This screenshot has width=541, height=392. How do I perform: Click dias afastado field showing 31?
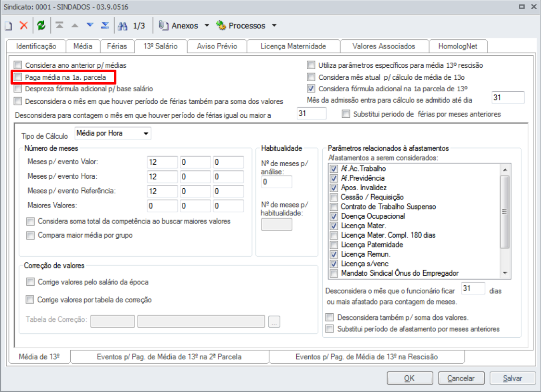coord(473,288)
